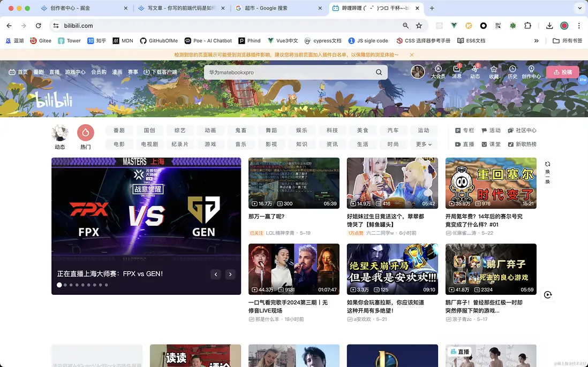Open a new browser tab
This screenshot has width=588, height=367.
point(432,8)
